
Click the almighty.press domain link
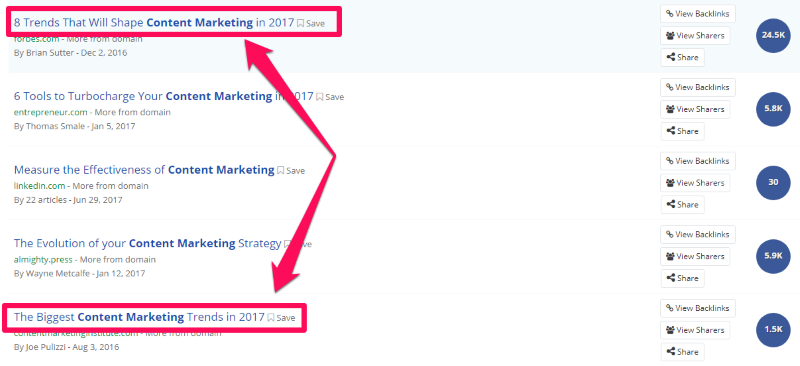43,259
